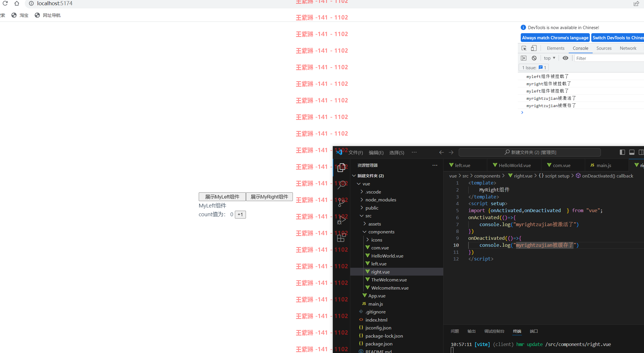Activate the DevTools inspect element picker icon
Screen dimensions: 644x353
pos(524,48)
